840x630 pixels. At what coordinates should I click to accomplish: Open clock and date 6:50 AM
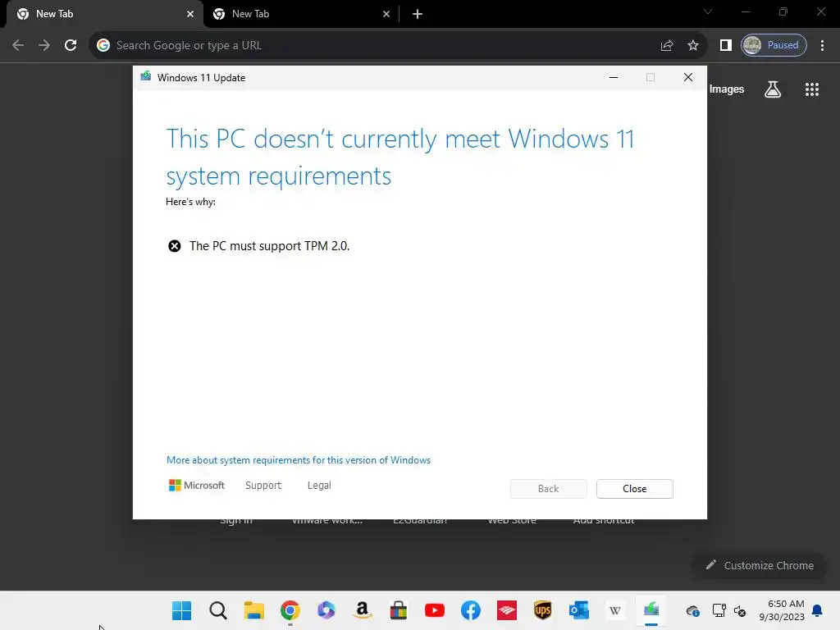782,610
